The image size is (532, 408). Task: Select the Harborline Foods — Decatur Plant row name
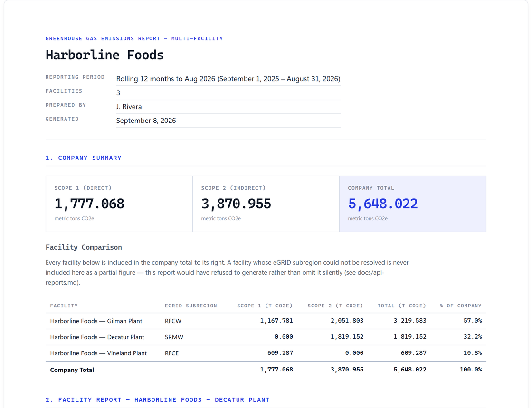(x=97, y=337)
